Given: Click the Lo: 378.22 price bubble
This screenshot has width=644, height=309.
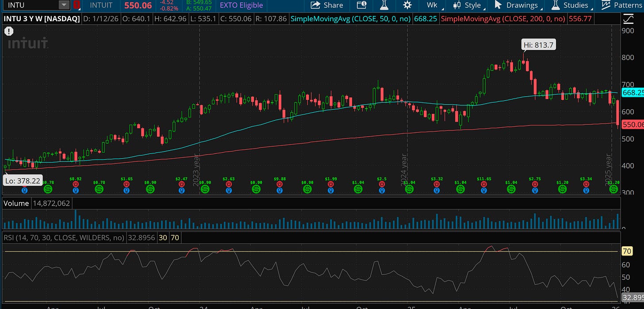Looking at the screenshot, I should point(22,180).
